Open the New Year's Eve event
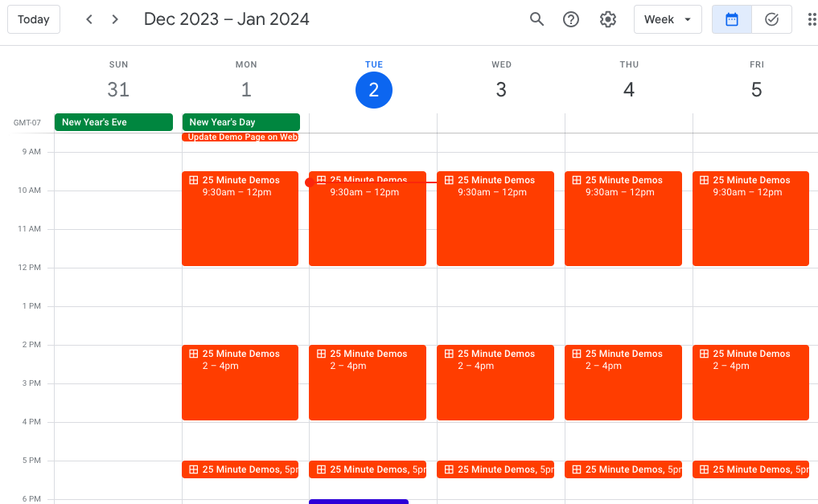Screen dimensions: 818x504 click(x=113, y=122)
